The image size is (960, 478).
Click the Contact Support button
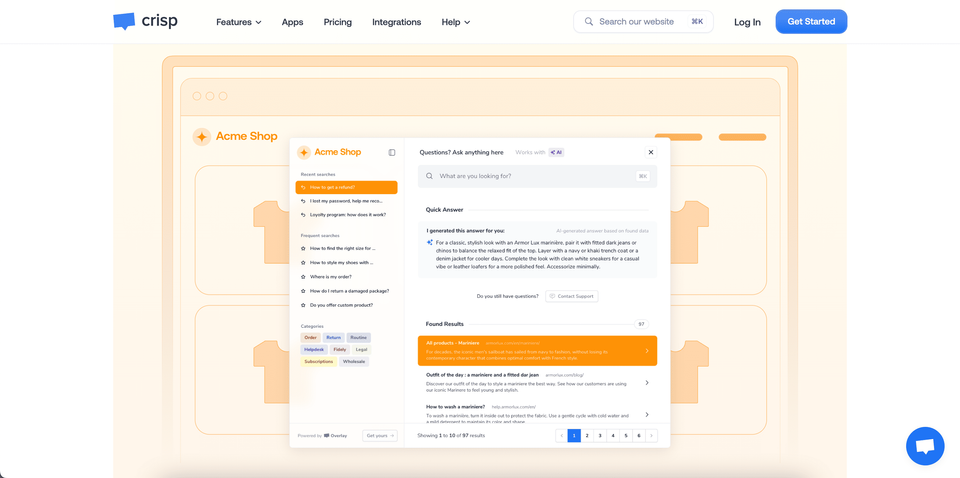click(572, 296)
